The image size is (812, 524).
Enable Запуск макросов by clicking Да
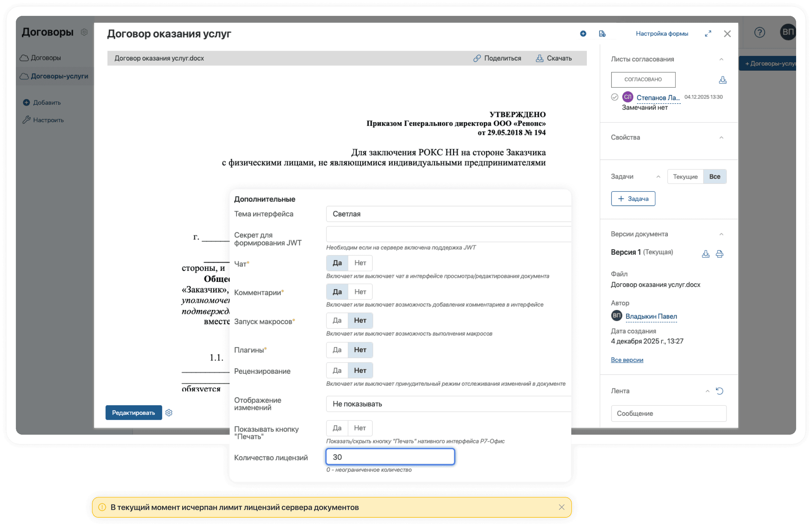[x=337, y=321]
